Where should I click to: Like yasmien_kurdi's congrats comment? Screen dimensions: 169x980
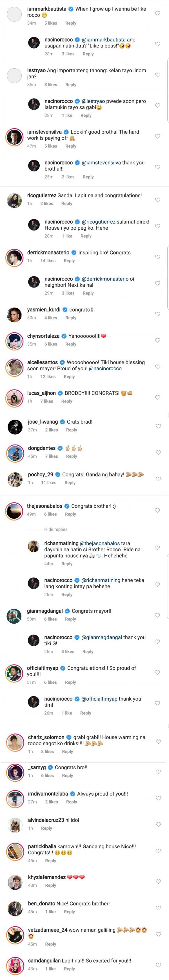pyautogui.click(x=158, y=314)
